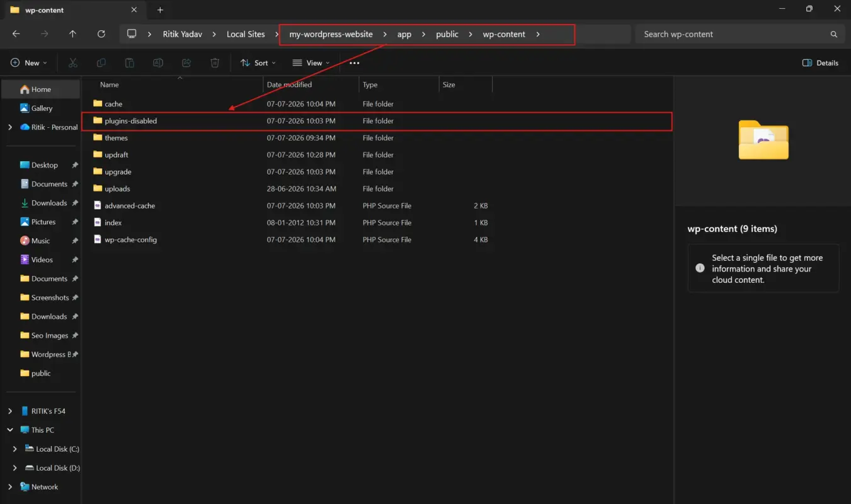The image size is (851, 504).
Task: Expand the Local Disk (D:) node
Action: (15, 468)
